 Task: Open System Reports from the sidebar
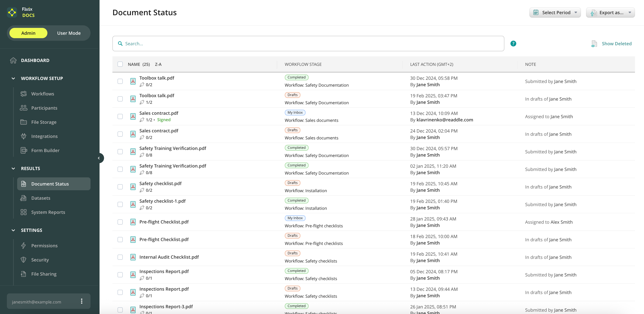pyautogui.click(x=48, y=212)
